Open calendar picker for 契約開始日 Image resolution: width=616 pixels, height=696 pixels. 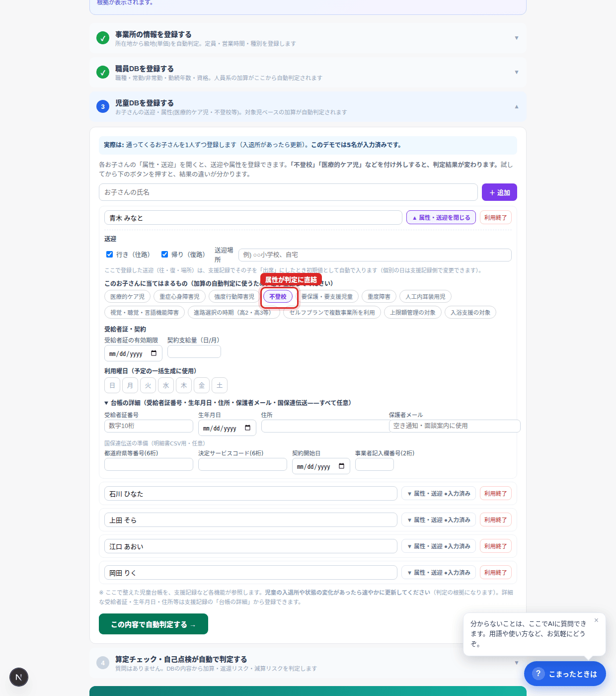[342, 466]
